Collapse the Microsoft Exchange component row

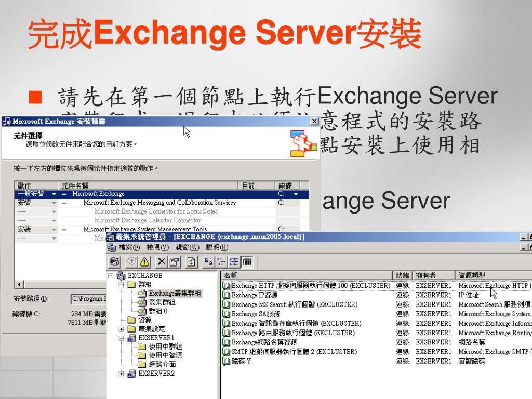point(64,194)
